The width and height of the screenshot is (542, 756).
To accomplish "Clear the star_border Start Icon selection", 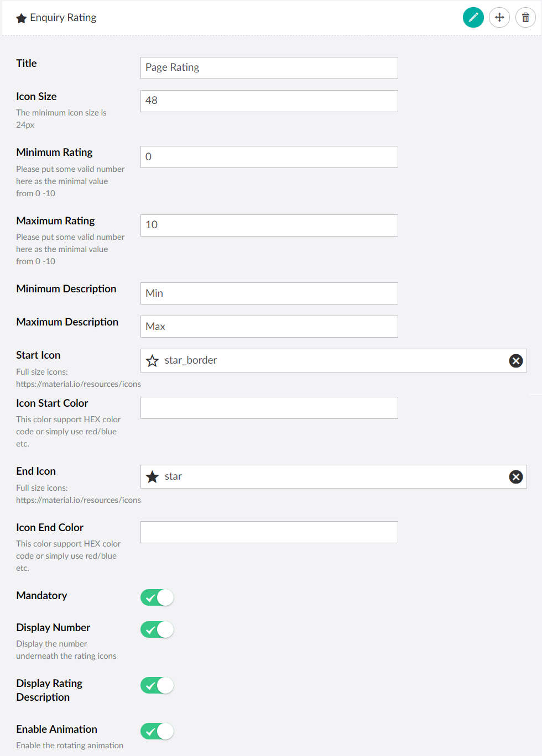I will point(515,361).
